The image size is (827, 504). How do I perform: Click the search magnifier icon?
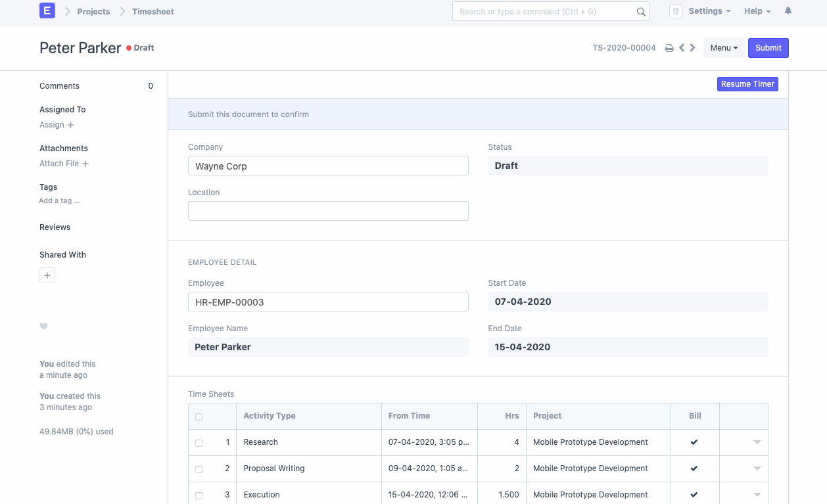click(x=641, y=11)
